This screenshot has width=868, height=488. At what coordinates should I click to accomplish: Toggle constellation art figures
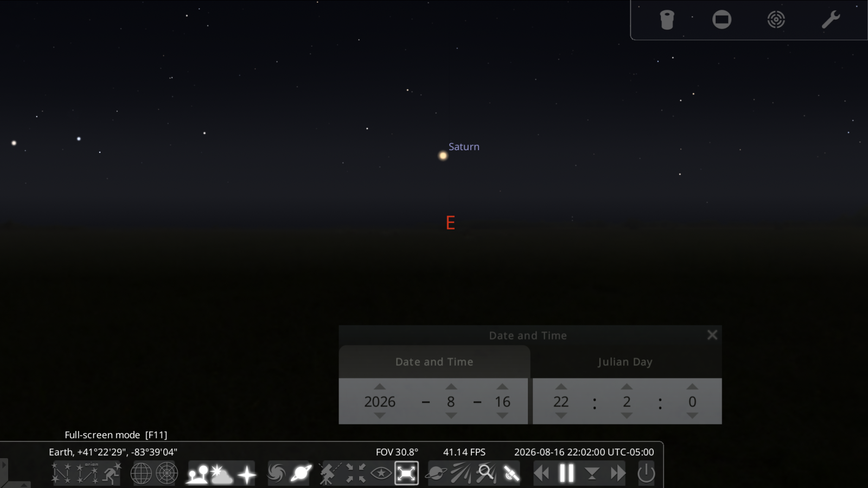coord(112,473)
